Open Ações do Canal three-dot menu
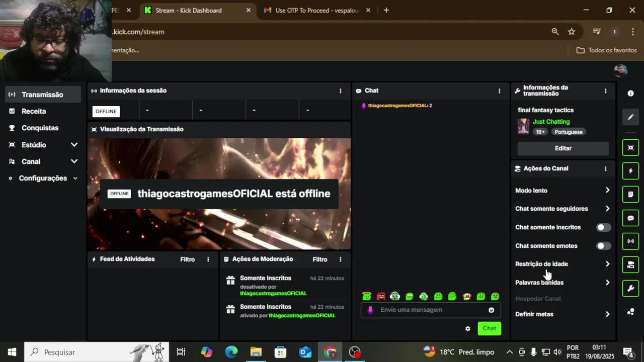The width and height of the screenshot is (644, 362). tap(606, 169)
